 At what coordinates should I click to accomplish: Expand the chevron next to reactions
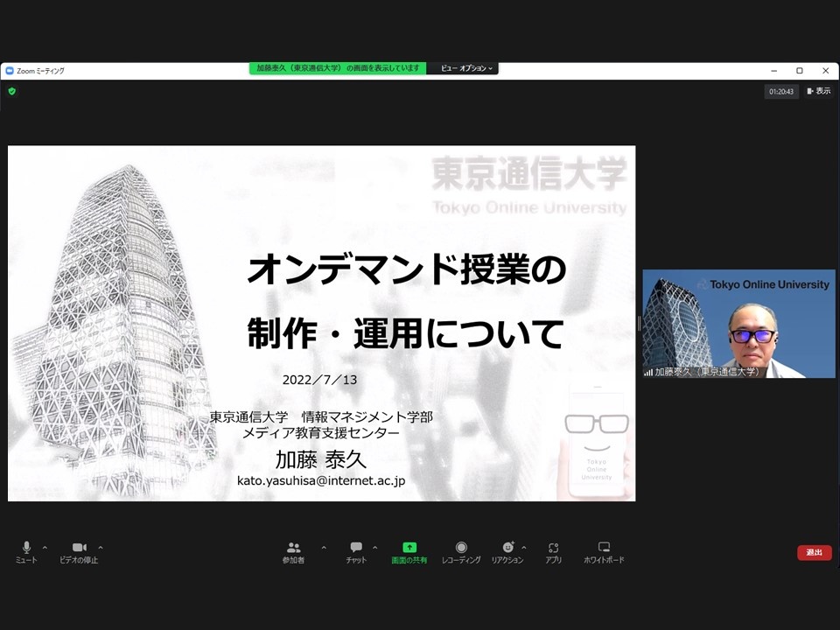point(524,548)
